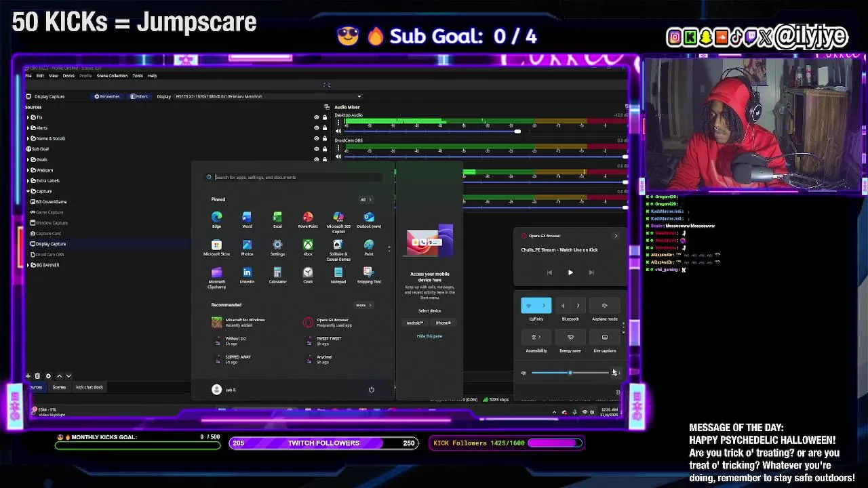Hide the Name & Socials source via eye
Screen dimensions: 868x488
pos(316,138)
